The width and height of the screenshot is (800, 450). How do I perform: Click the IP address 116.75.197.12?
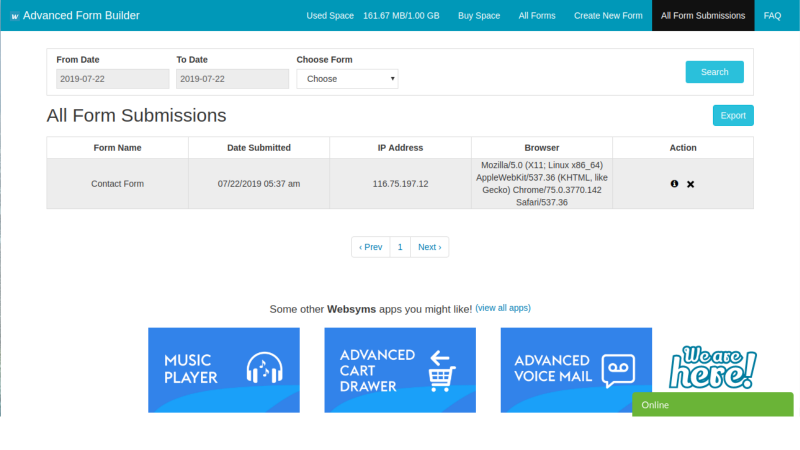[x=401, y=184]
